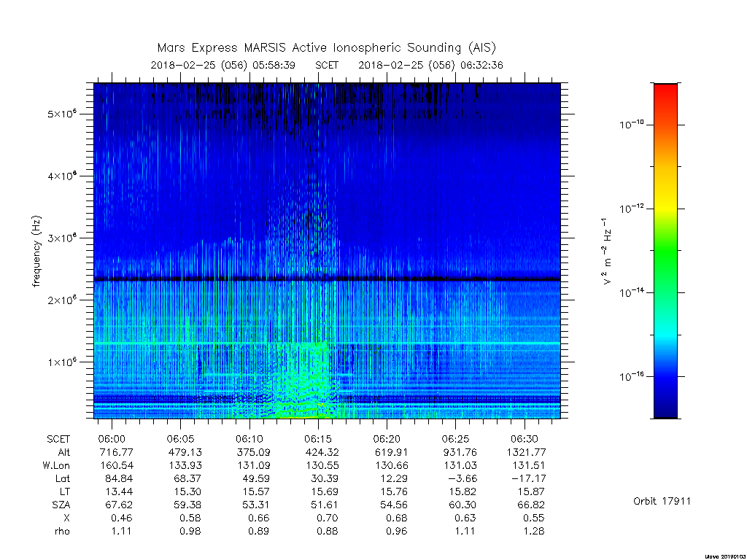
Task: Click altitude value 375.09
Action: 253,452
